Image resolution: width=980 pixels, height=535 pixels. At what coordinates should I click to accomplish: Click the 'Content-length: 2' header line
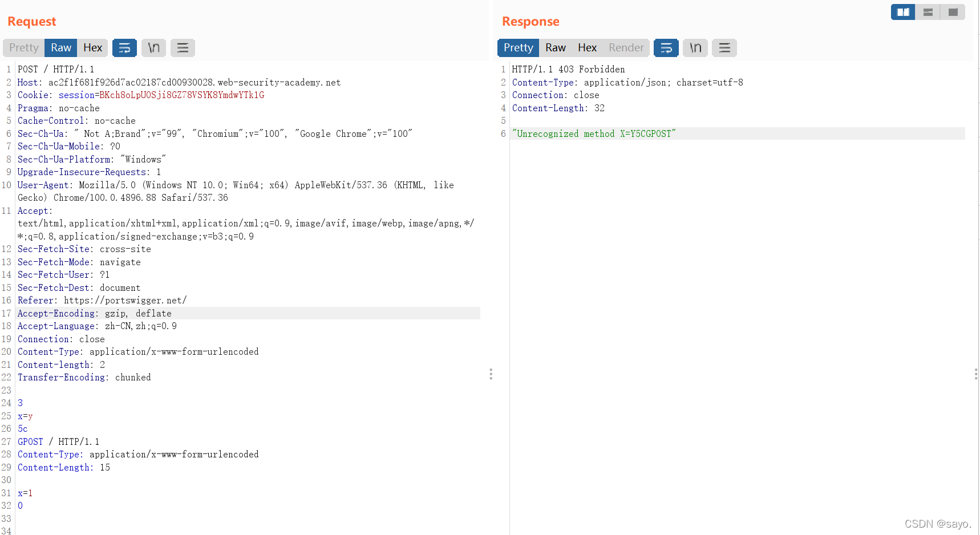(61, 365)
